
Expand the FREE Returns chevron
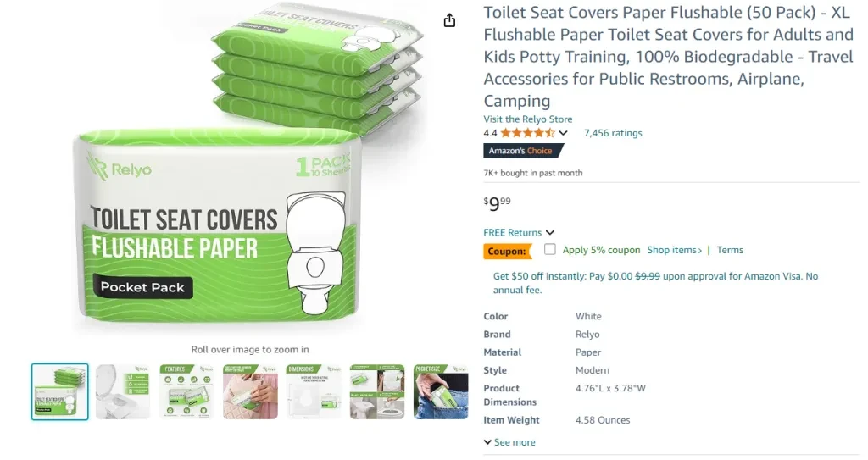coord(549,232)
